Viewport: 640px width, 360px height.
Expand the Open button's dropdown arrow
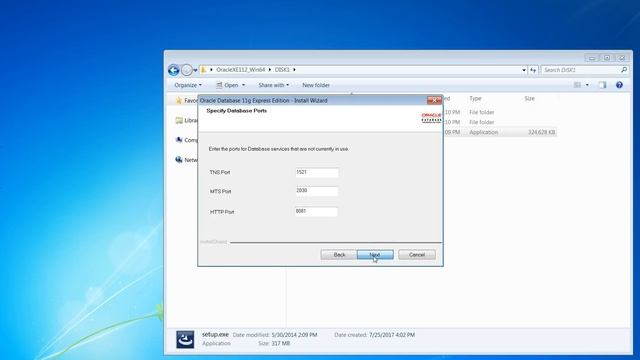(x=244, y=85)
